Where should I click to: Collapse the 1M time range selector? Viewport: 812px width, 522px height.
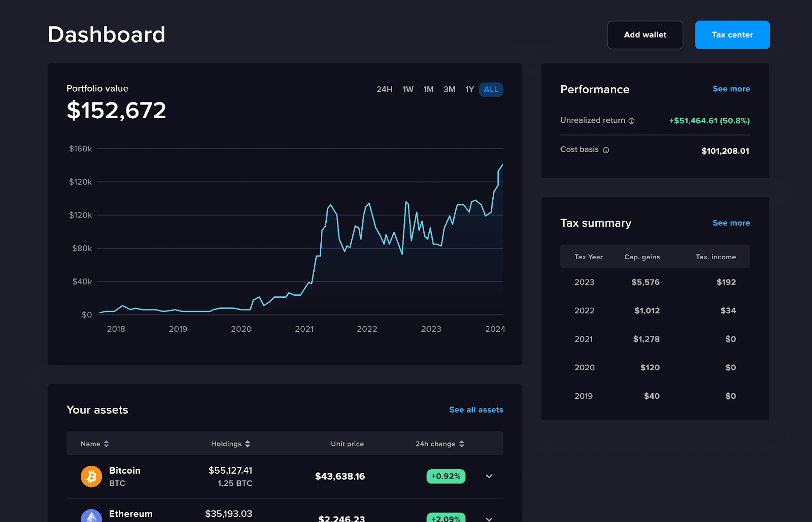[x=428, y=89]
